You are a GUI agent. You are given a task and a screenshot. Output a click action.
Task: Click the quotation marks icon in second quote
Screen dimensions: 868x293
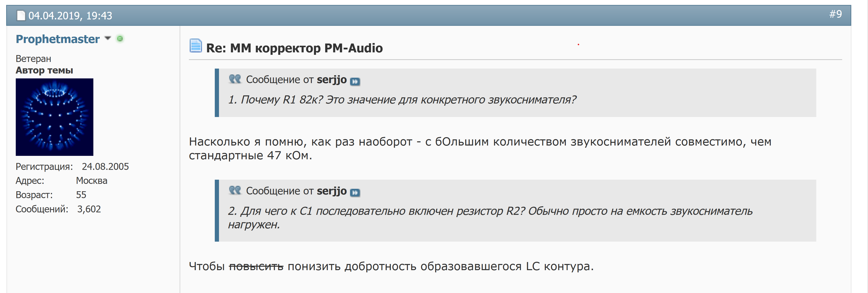235,190
